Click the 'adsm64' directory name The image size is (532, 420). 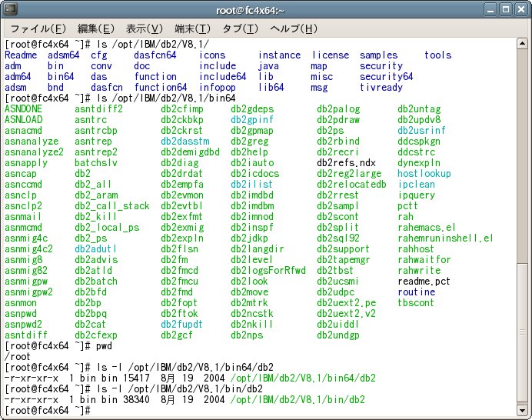coord(64,55)
